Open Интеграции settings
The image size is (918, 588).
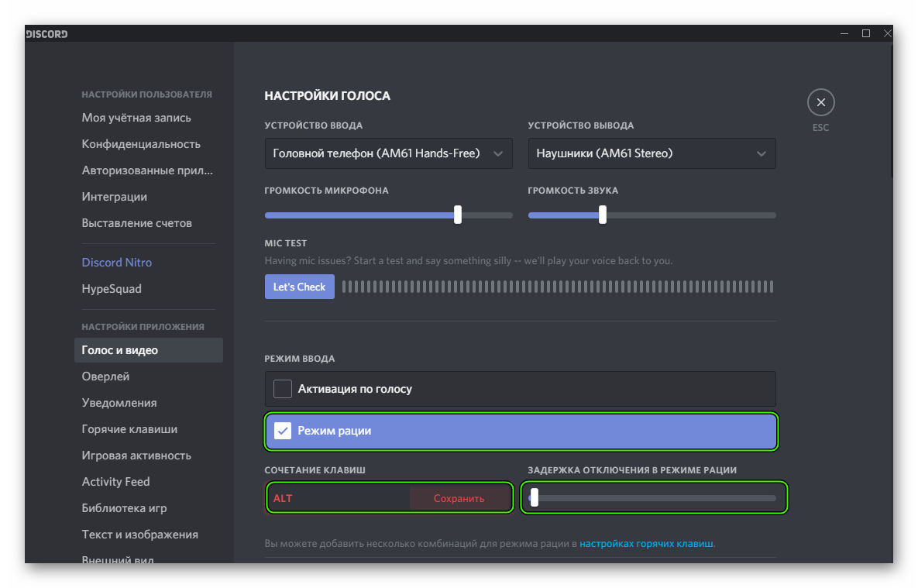[114, 197]
